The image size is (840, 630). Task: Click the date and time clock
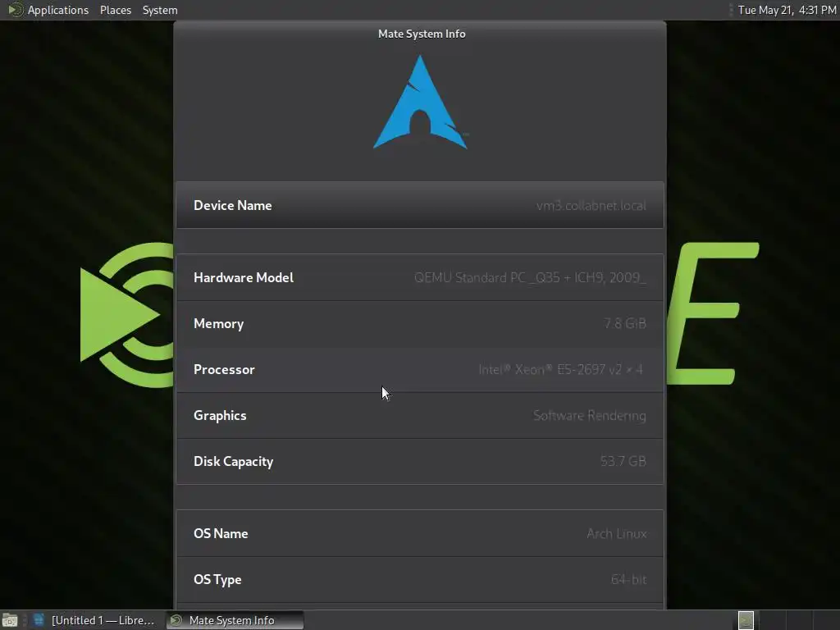pyautogui.click(x=787, y=10)
